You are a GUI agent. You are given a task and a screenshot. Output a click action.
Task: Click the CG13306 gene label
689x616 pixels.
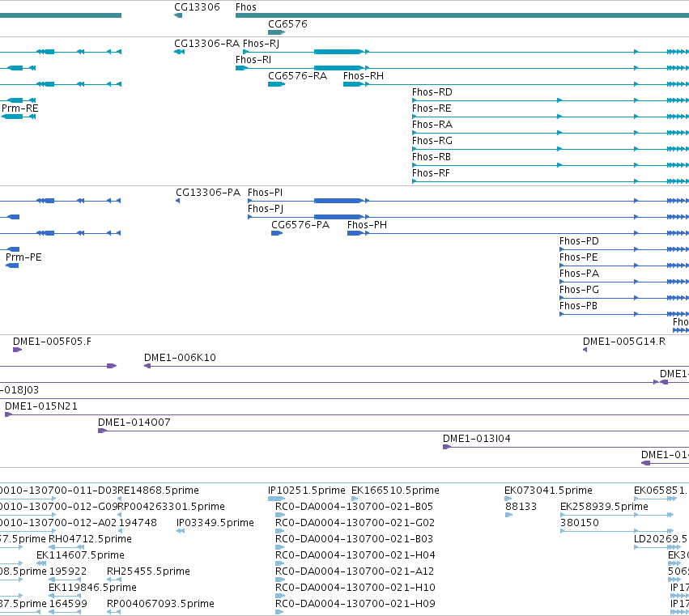[197, 7]
